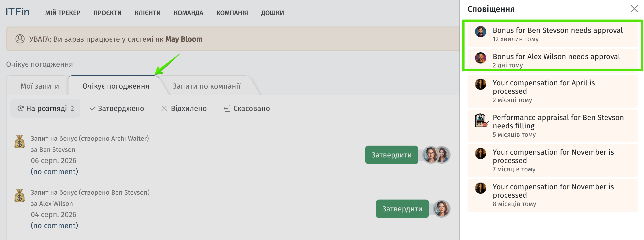This screenshot has width=644, height=240.
Task: Switch to the Мої запити tab
Action: click(x=40, y=86)
